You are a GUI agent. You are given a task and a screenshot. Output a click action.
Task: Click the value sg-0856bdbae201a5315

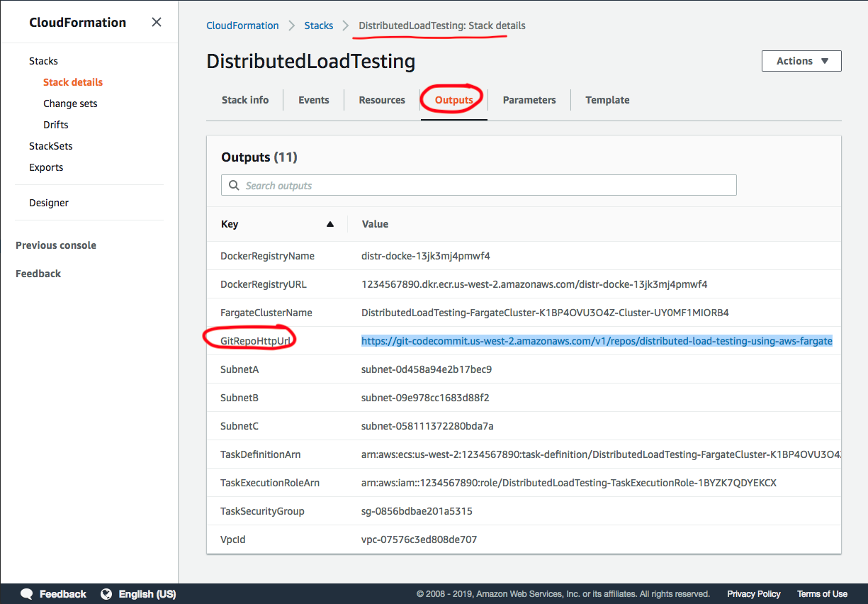click(417, 511)
